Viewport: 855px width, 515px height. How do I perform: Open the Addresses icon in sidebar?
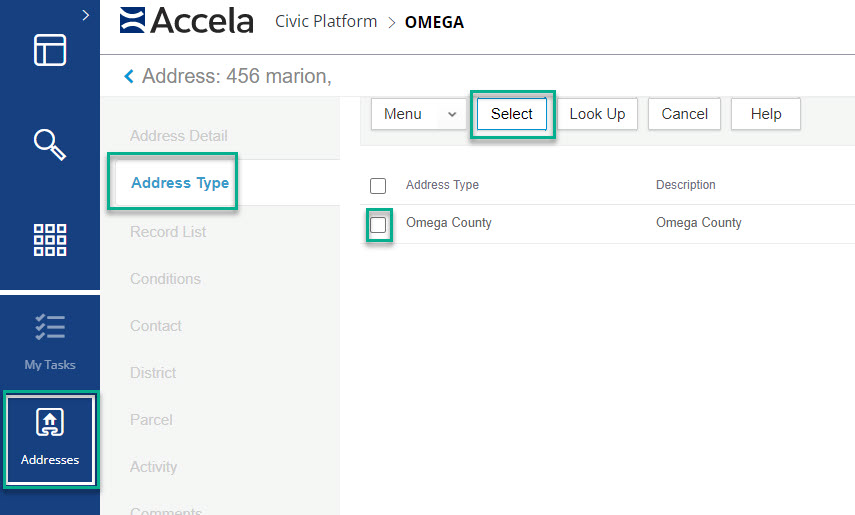(50, 424)
